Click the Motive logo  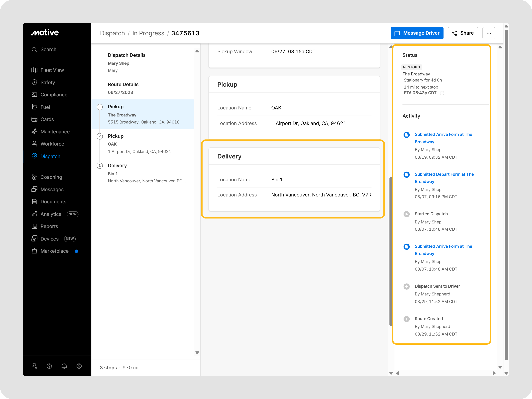point(45,33)
